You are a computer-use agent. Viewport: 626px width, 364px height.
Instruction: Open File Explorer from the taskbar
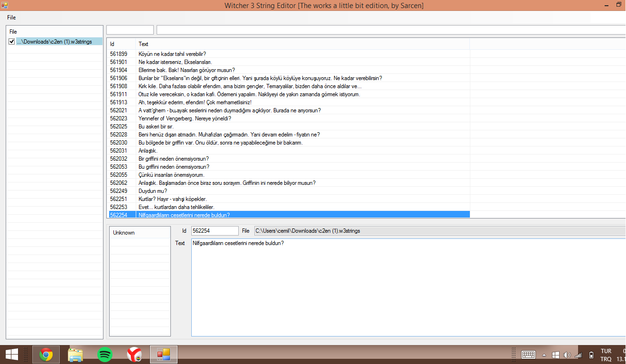click(x=75, y=355)
